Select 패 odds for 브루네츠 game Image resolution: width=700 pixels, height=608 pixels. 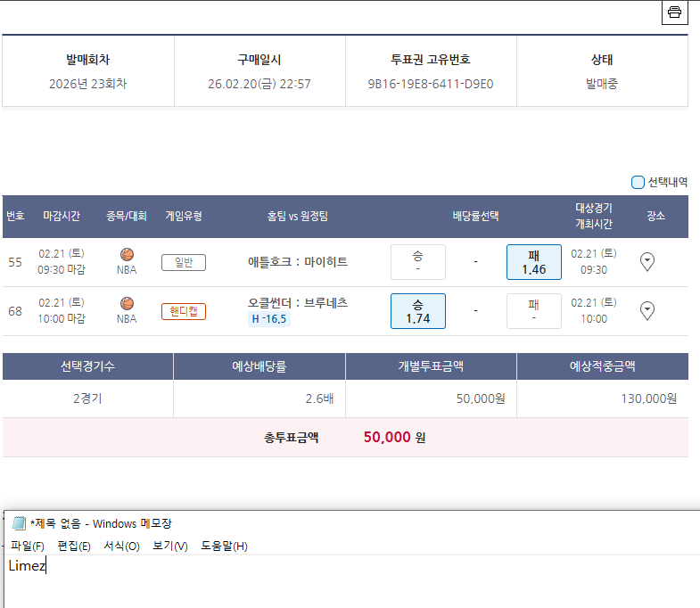[x=533, y=310]
